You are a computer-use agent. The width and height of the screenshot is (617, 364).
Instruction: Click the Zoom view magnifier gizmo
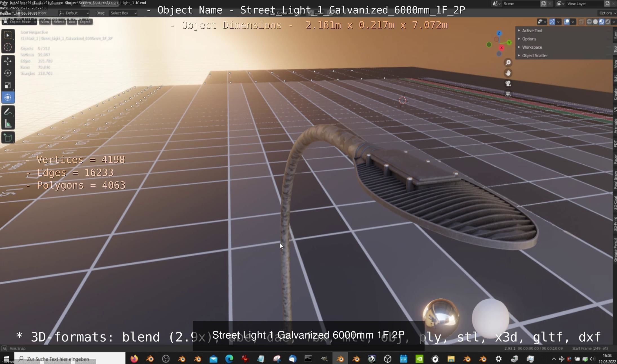tap(508, 62)
